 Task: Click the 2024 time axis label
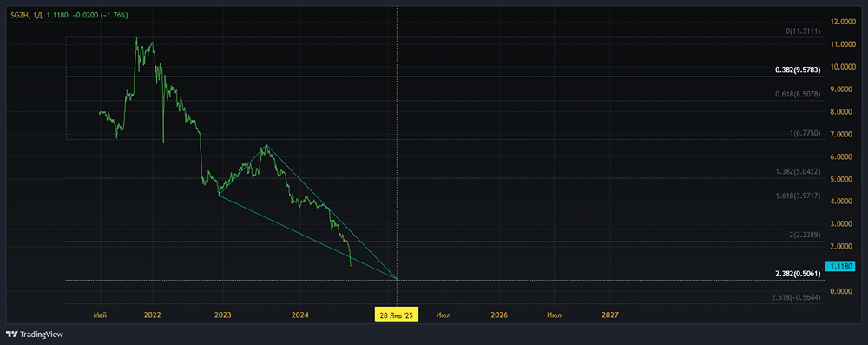299,315
